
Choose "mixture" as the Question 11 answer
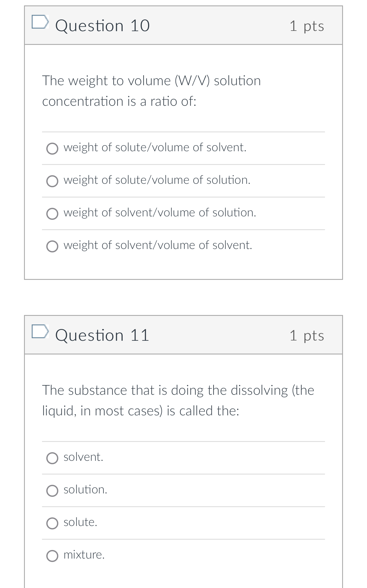[x=53, y=555]
